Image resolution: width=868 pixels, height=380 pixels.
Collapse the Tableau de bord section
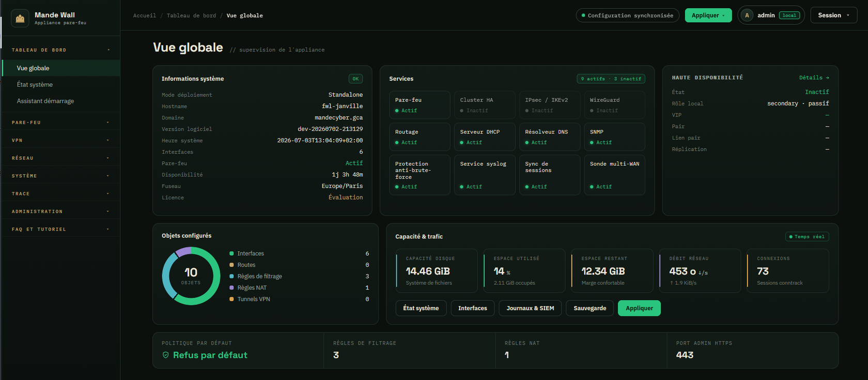coord(60,50)
